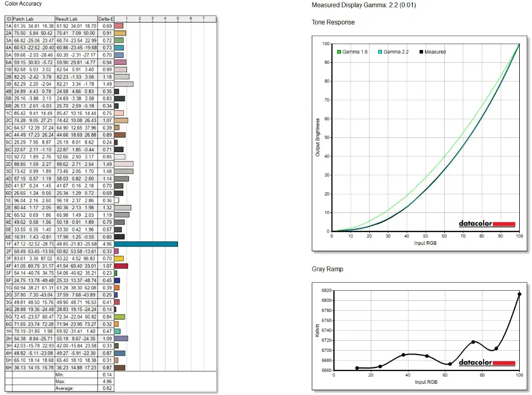The height and width of the screenshot is (395, 532).
Task: Click the 3F yellow Delta-E swatch
Action: [119, 259]
